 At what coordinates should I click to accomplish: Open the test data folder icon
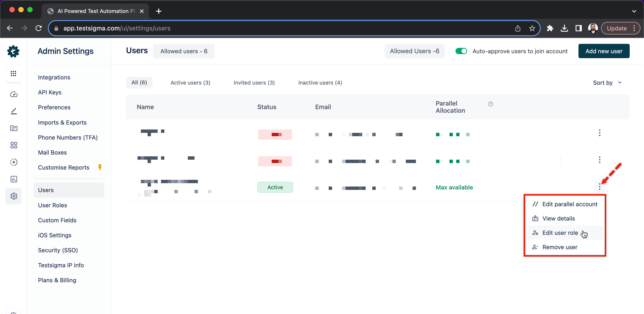[x=14, y=128]
